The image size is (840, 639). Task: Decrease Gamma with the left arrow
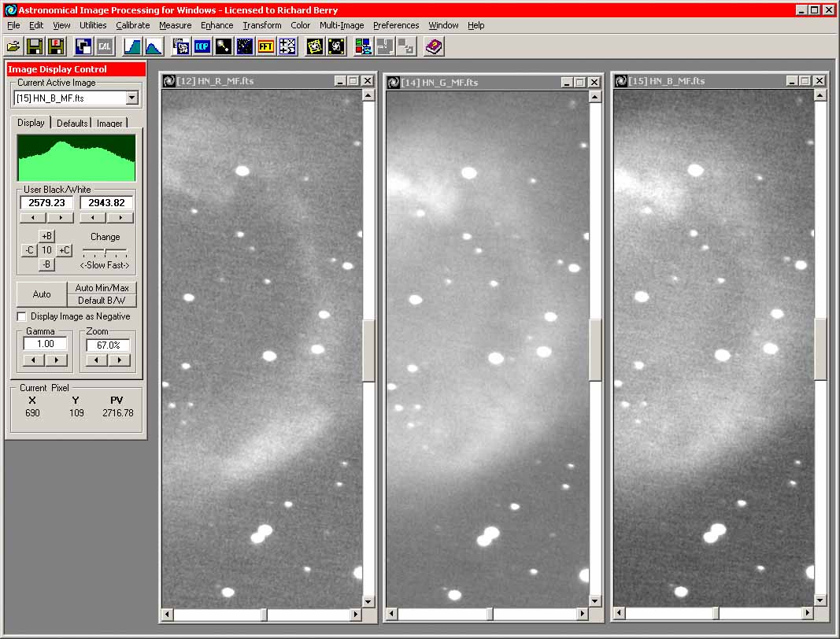coord(34,360)
